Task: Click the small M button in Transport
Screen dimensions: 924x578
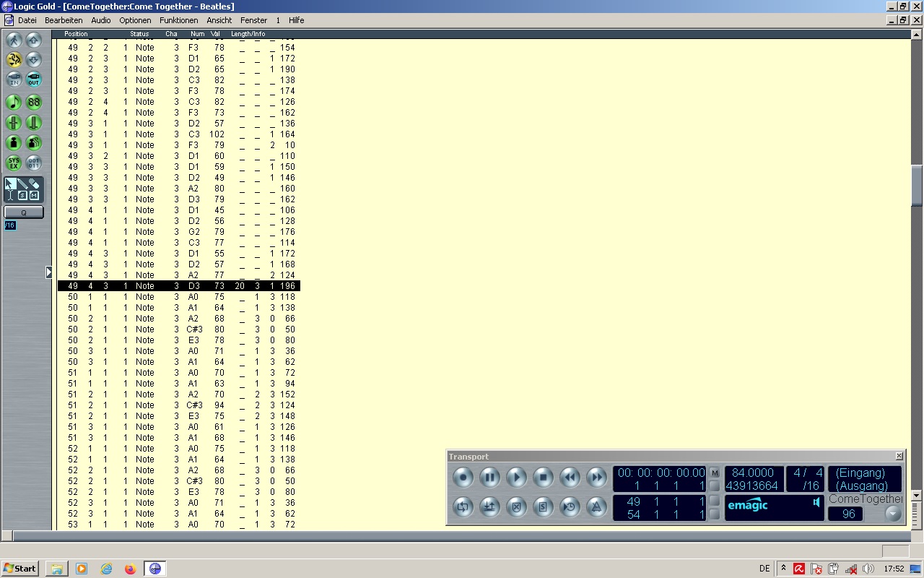Action: (715, 473)
